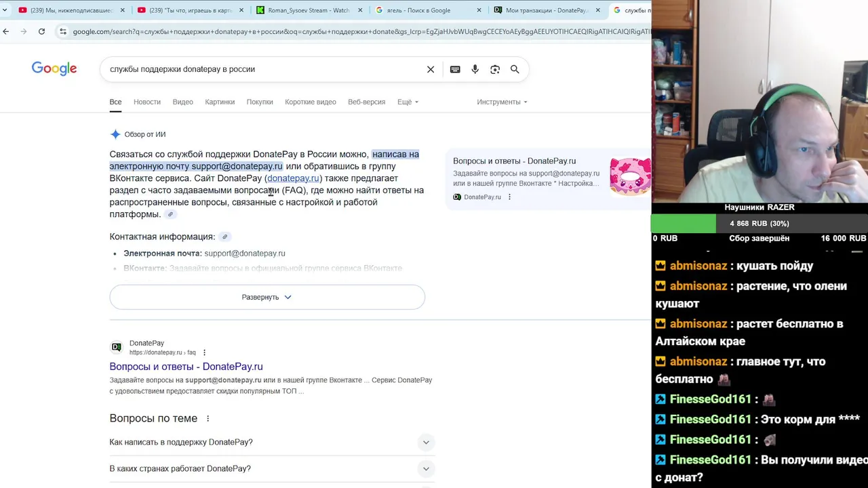Select the Картинки search filter
Viewport: 868px width, 488px height.
click(x=220, y=102)
